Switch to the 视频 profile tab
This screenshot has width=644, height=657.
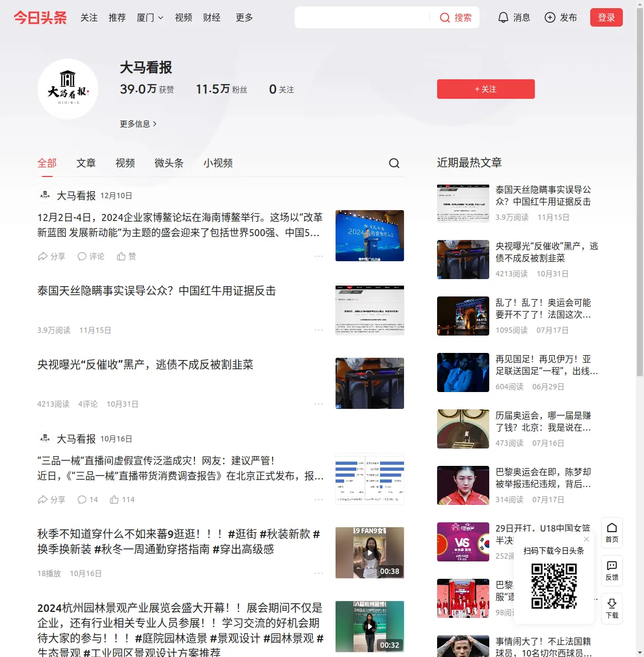coord(125,163)
